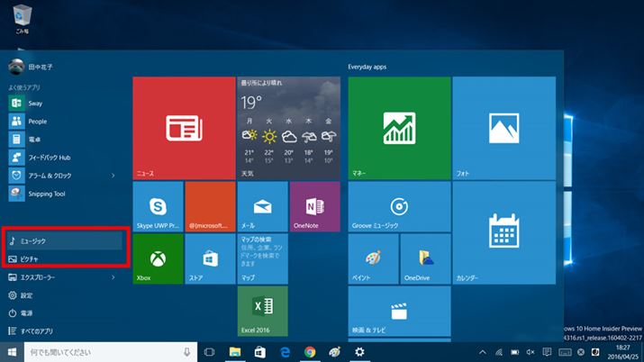Screen dimensions: 644x362
Task: Click the 電源 power button
Action: click(x=26, y=313)
